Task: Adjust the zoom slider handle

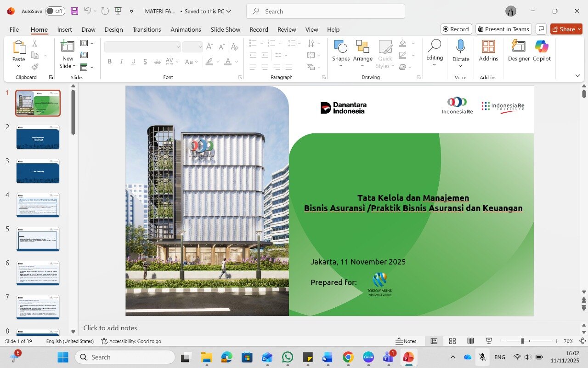Action: (x=522, y=341)
